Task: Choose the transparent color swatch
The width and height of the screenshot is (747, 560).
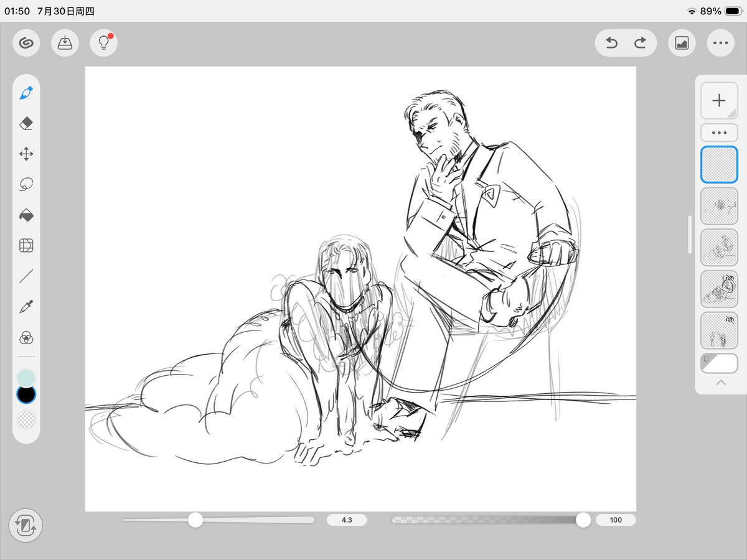Action: (26, 419)
